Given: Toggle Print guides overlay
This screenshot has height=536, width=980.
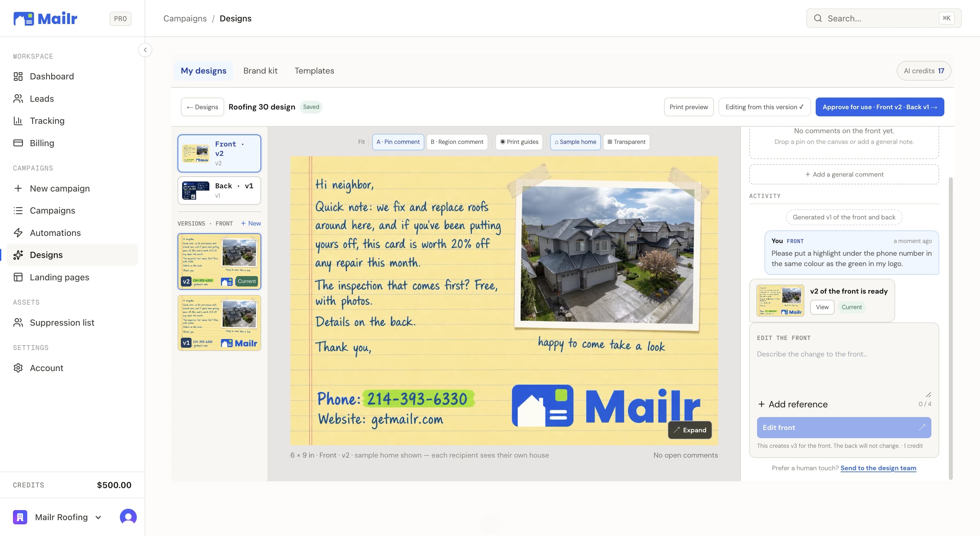Looking at the screenshot, I should [x=519, y=142].
